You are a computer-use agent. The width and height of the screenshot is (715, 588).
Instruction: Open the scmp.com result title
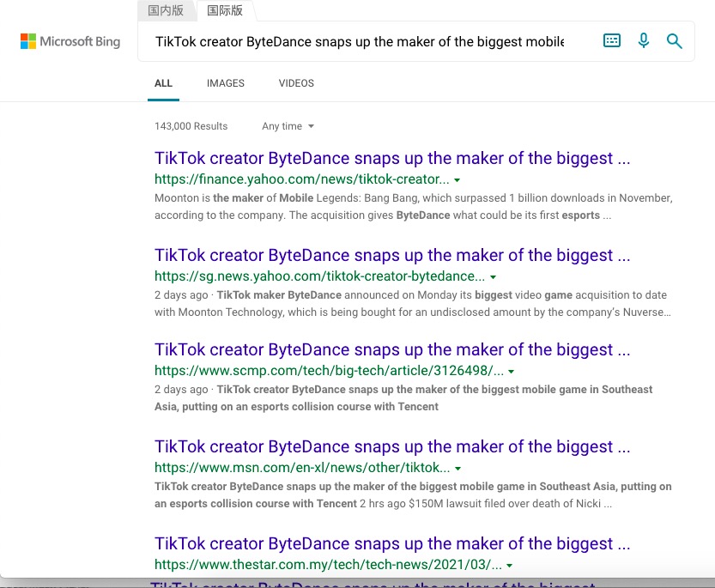[392, 350]
